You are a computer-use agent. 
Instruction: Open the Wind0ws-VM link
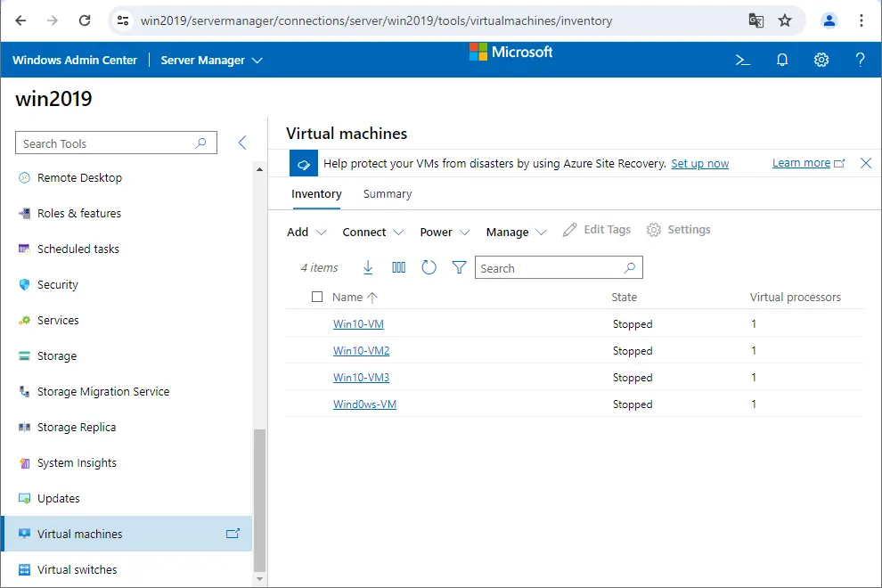tap(364, 404)
